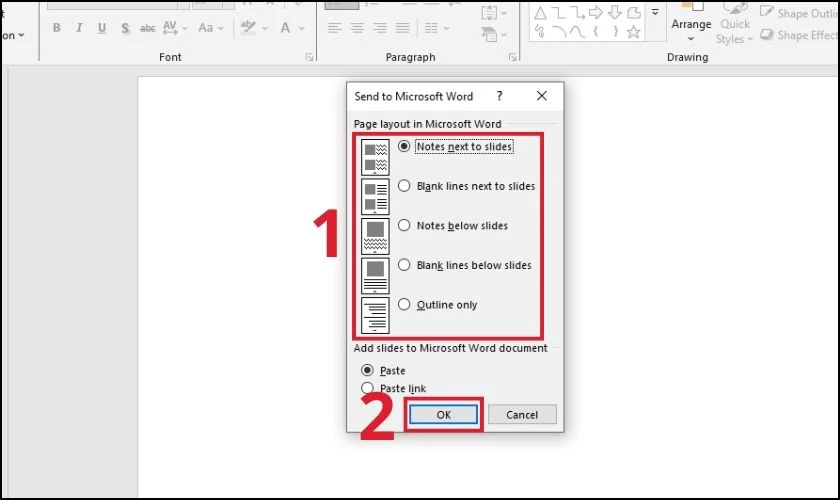Open Columns dropdown arrow
840x500 pixels.
coord(446,28)
